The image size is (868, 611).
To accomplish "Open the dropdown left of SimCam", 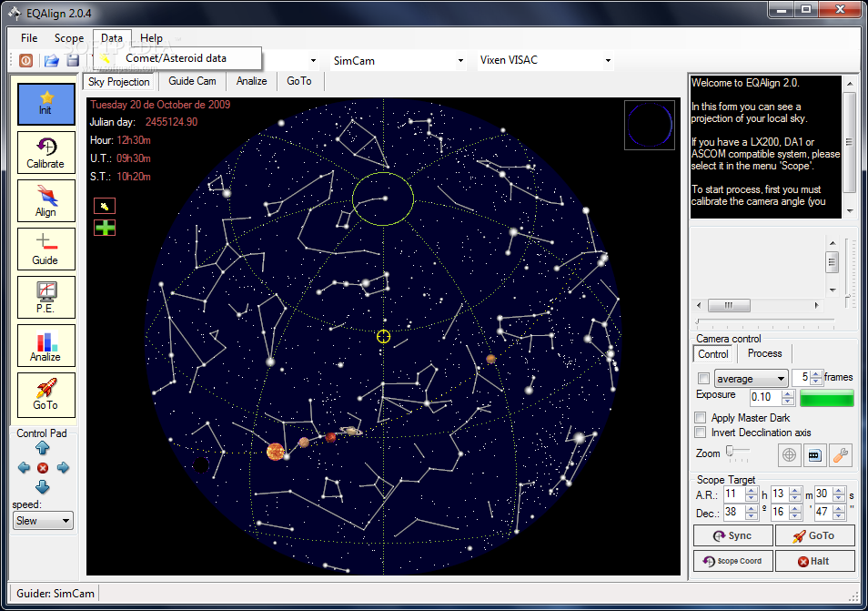I will point(313,60).
